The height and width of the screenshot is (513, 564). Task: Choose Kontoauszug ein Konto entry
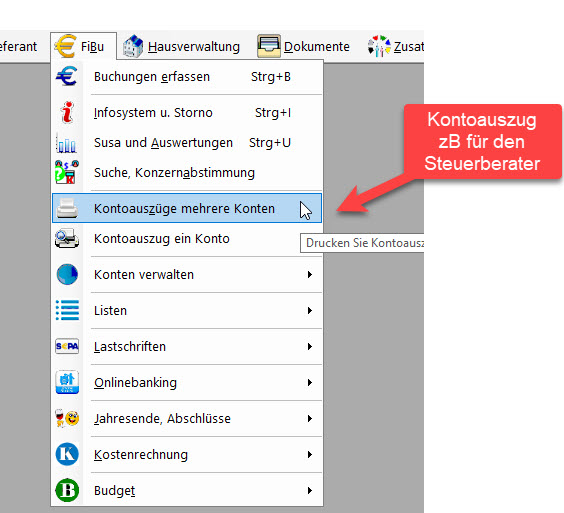[x=187, y=239]
